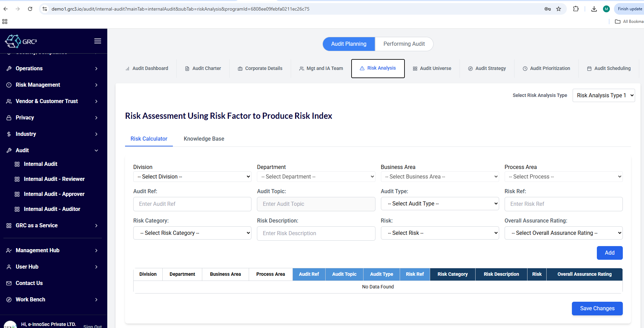Open the Select Audit Type dropdown

coord(440,204)
